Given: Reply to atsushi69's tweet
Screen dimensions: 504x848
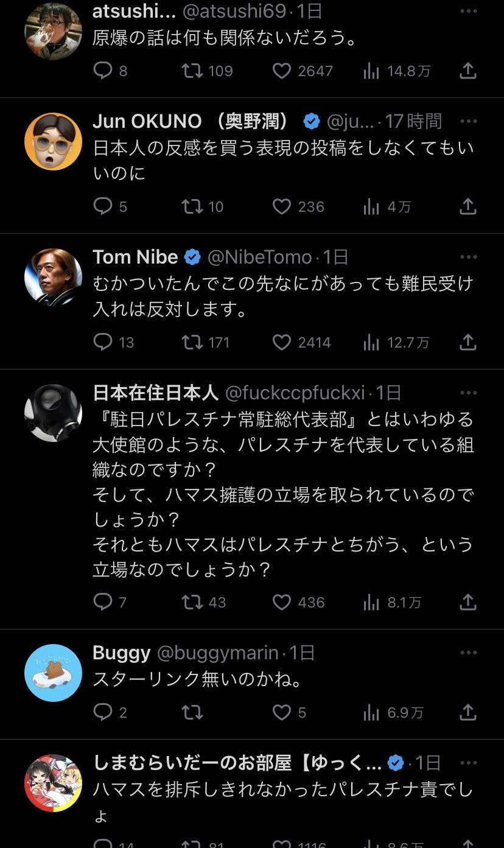Looking at the screenshot, I should click(x=110, y=71).
